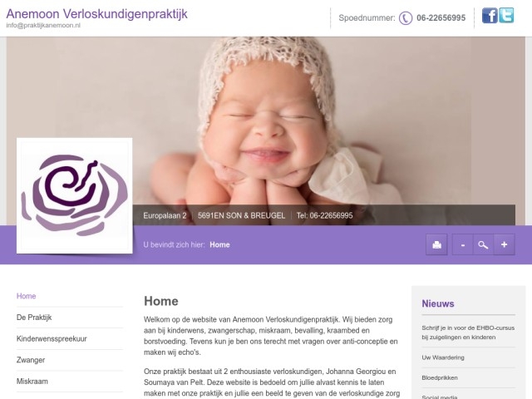Click the purple Anemoon rose logo

point(75,195)
